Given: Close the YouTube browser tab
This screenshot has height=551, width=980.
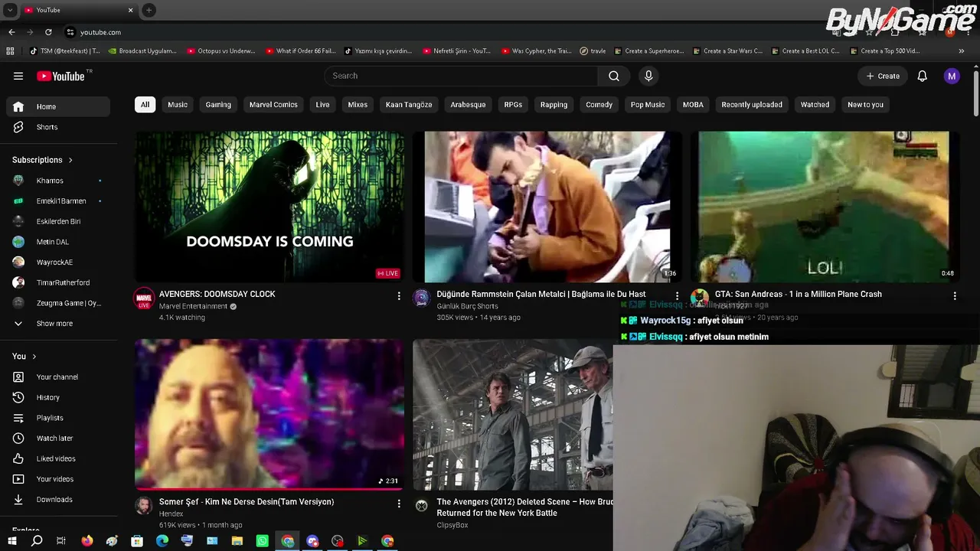Looking at the screenshot, I should (x=130, y=10).
